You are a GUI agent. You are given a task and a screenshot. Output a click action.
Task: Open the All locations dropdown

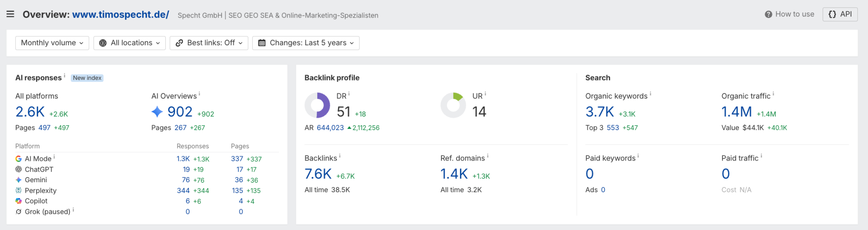[130, 43]
